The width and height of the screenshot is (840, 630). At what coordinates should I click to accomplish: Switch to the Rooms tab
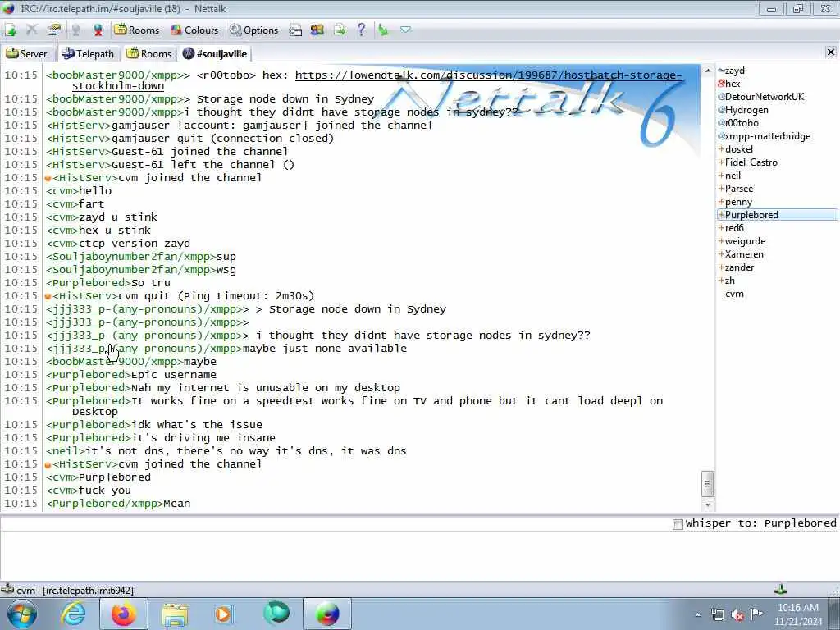pos(149,53)
